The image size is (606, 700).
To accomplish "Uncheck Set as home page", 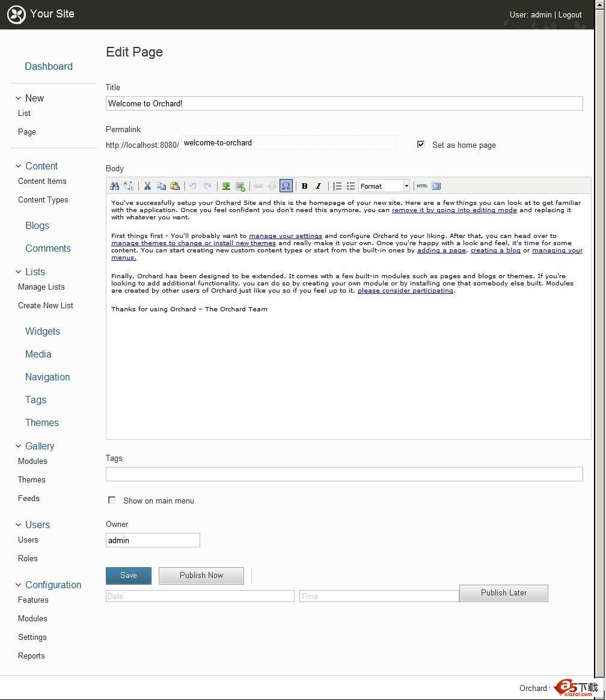I will [x=421, y=144].
